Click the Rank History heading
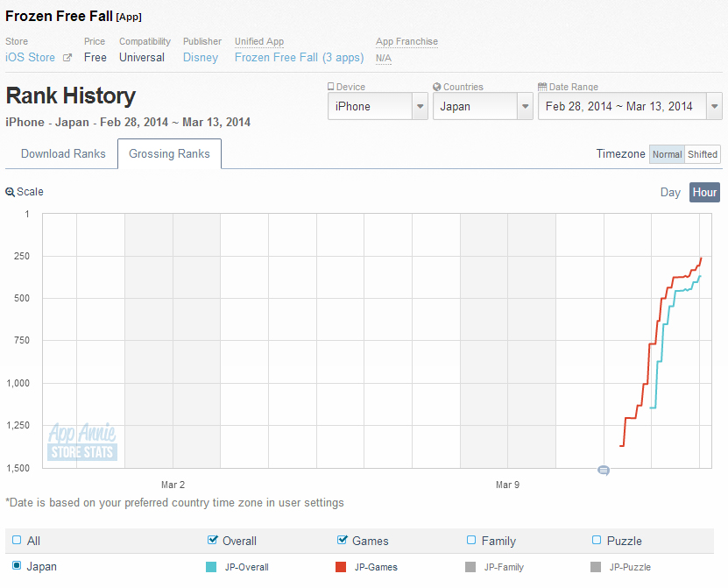 pyautogui.click(x=71, y=96)
